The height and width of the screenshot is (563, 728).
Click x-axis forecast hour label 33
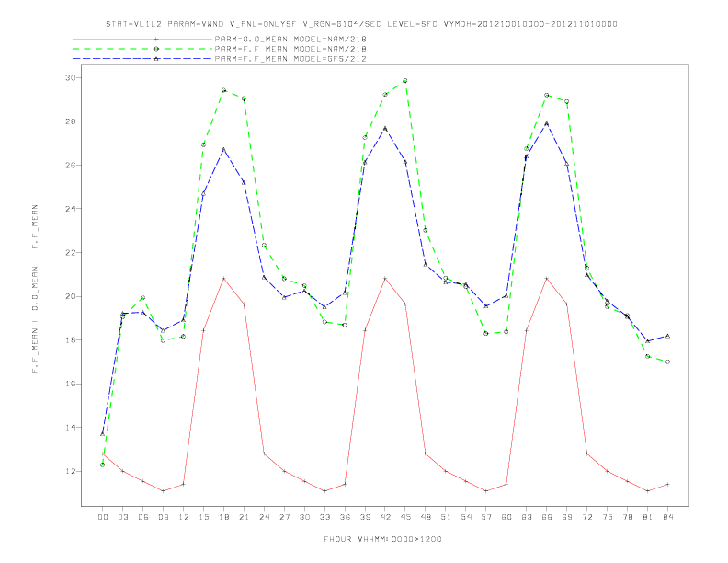click(324, 517)
